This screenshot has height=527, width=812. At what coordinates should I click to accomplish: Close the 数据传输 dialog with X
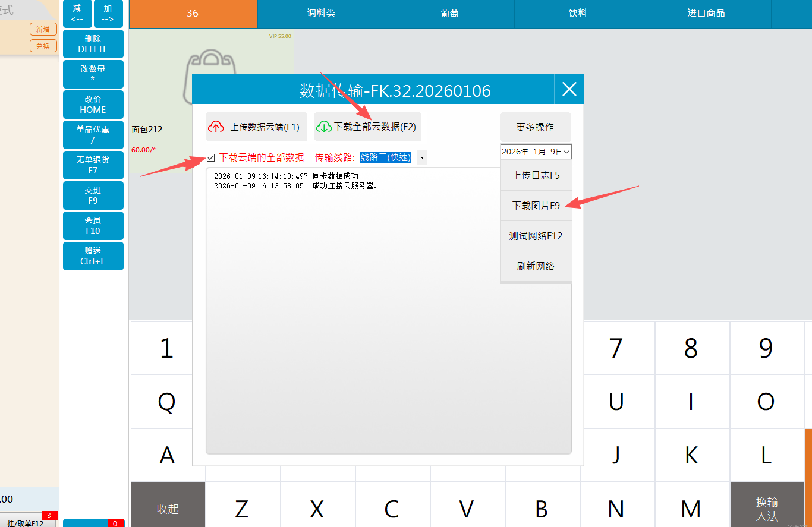click(569, 90)
